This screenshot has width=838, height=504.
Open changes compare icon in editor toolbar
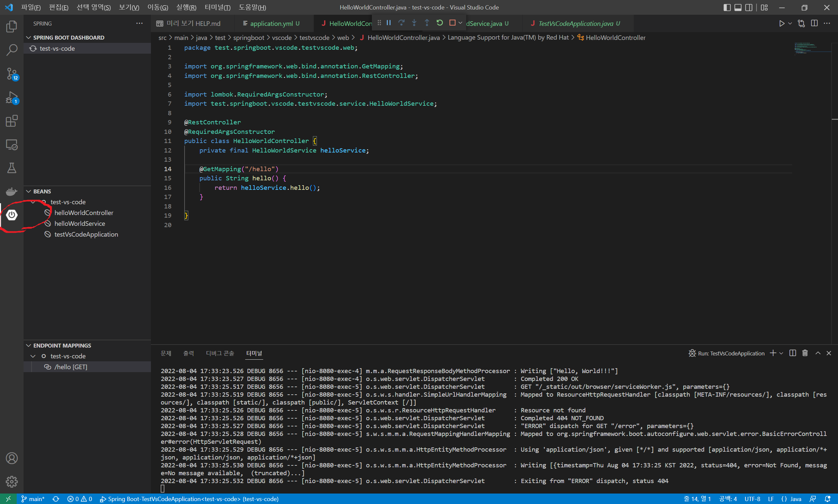click(801, 24)
